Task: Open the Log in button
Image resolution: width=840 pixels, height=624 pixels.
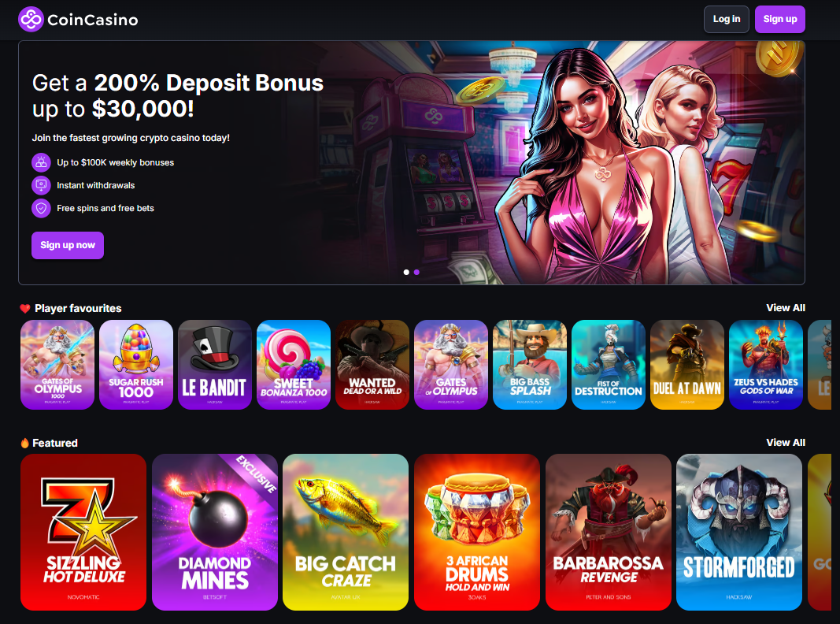Action: [727, 19]
